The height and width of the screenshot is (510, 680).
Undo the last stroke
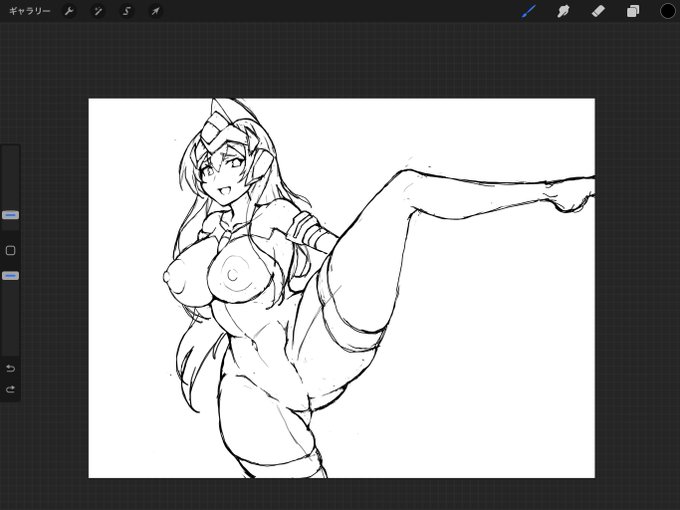(x=10, y=369)
